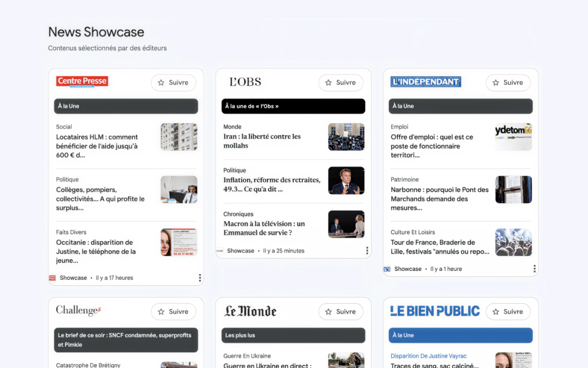Click 'Il y a 25 minutes' timestamp

[x=284, y=251]
